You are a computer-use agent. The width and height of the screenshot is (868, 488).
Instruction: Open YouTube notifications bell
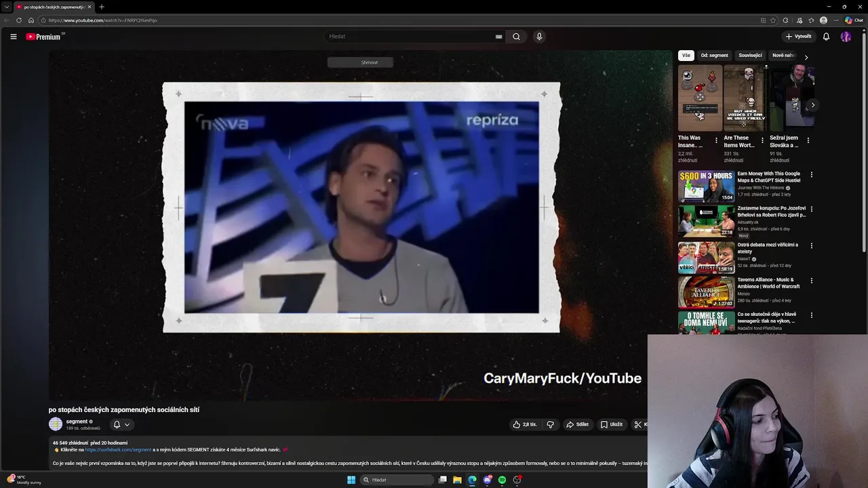point(826,37)
